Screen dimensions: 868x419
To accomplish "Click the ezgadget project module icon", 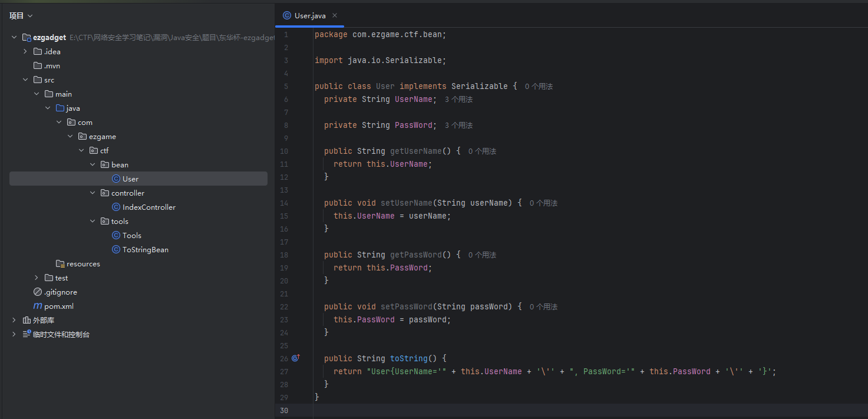I will [27, 38].
